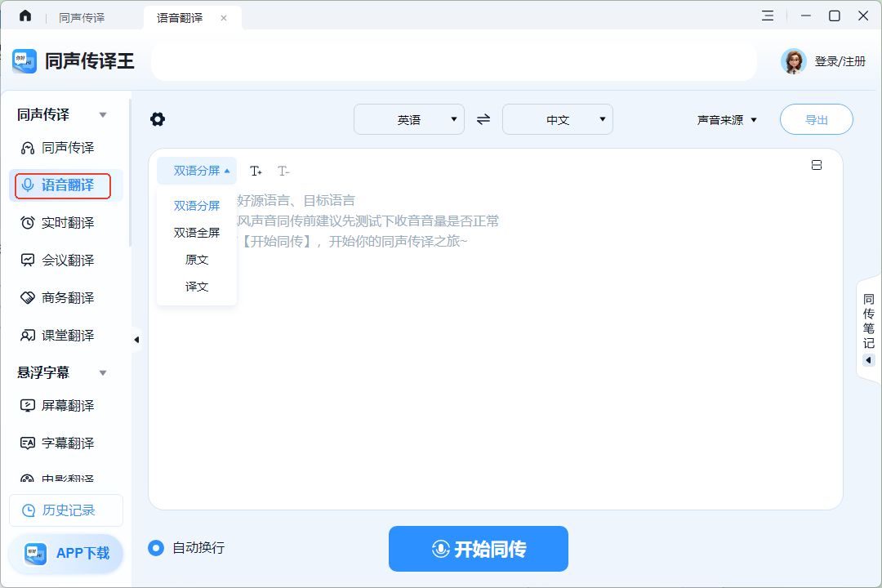
Task: Choose 双语分屏 in the dropdown list
Action: pos(197,206)
